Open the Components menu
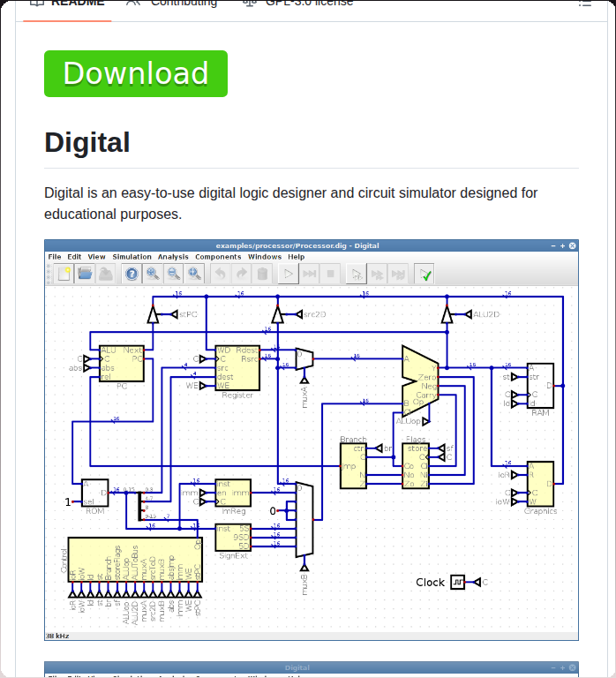Screen dimensions: 616x678 218,257
